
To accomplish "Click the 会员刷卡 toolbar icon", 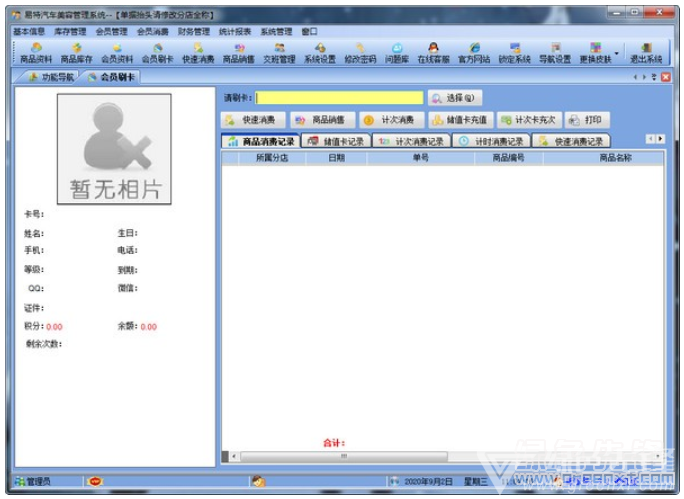I will coord(157,53).
